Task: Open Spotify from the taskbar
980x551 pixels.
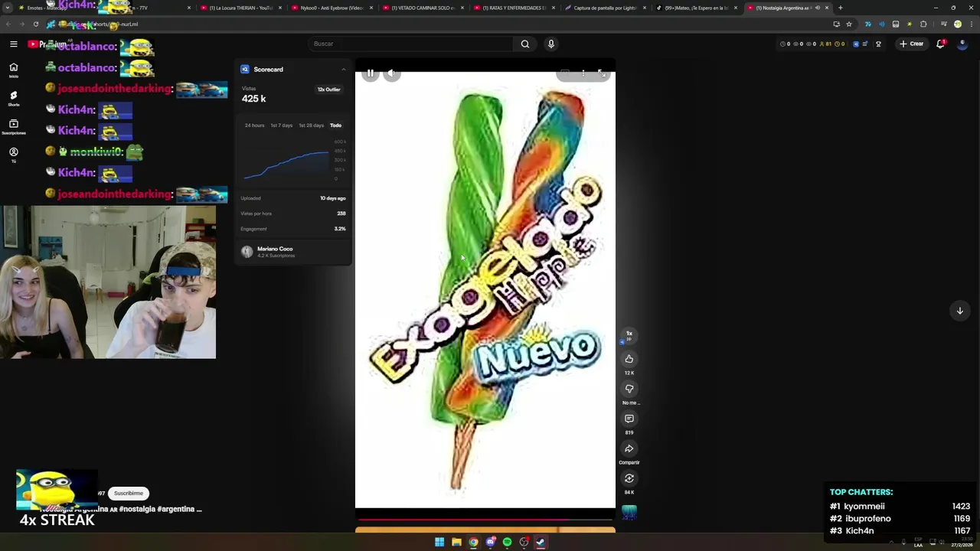Action: pos(507,543)
